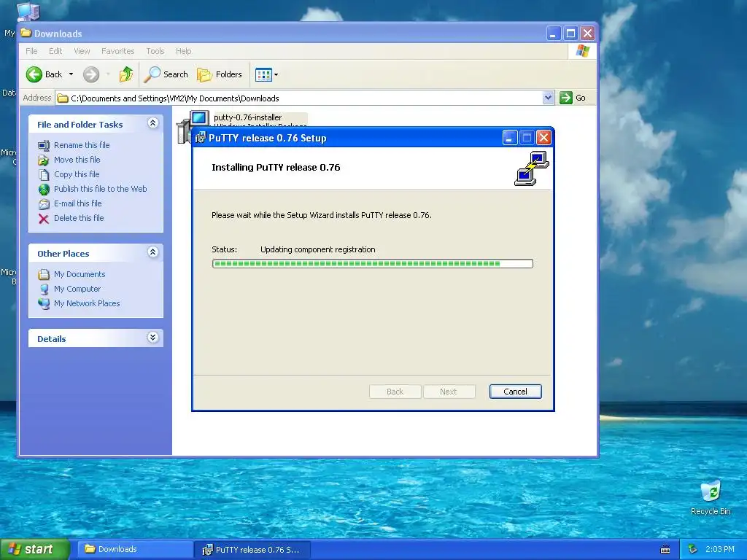Open the Recycle Bin desktop icon
747x560 pixels.
(711, 497)
